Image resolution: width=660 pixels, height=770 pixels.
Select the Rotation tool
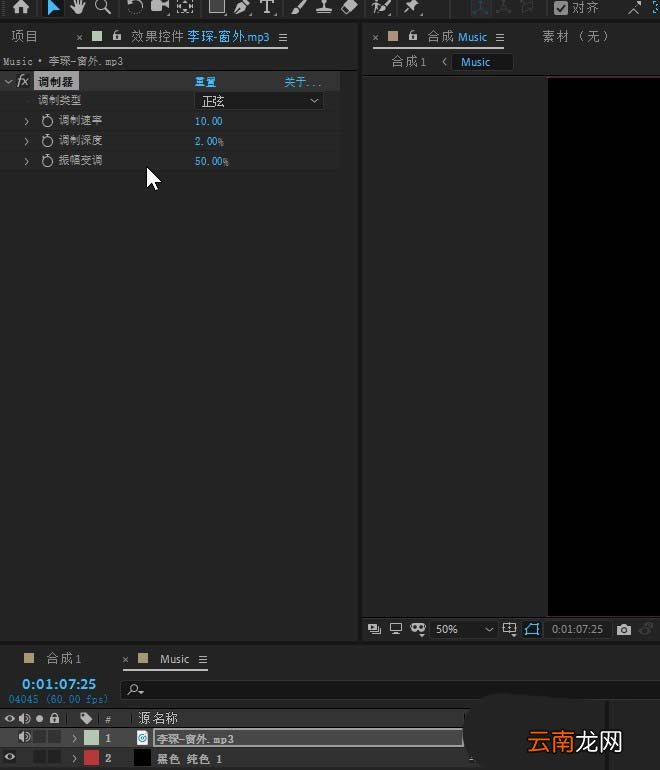point(135,6)
